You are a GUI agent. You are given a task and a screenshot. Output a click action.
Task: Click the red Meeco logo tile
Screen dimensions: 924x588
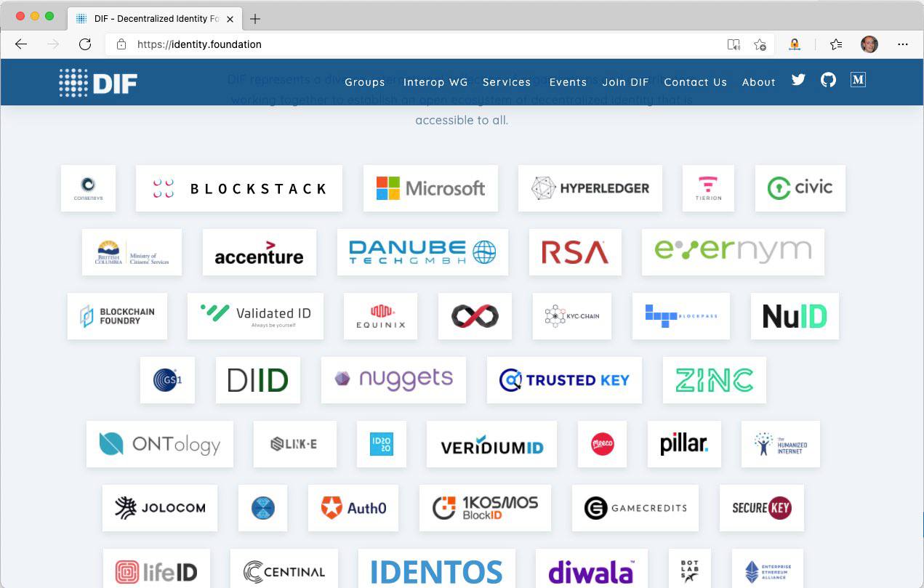point(602,444)
